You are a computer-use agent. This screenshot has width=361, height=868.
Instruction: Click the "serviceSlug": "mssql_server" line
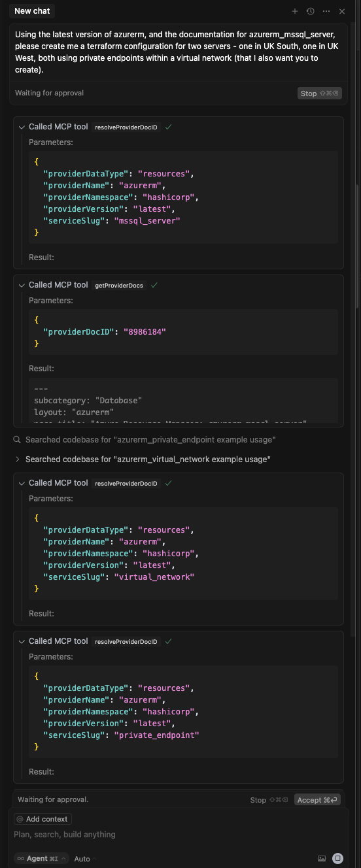tap(111, 221)
